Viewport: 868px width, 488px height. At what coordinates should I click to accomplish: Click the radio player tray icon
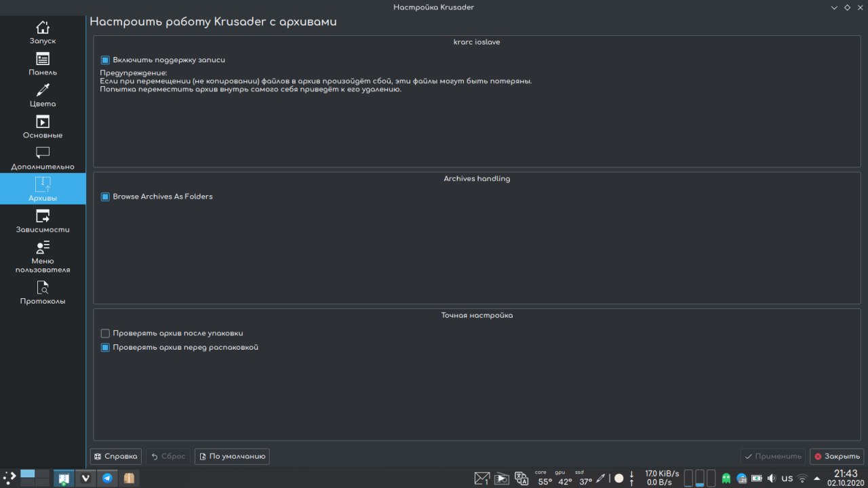coord(502,479)
